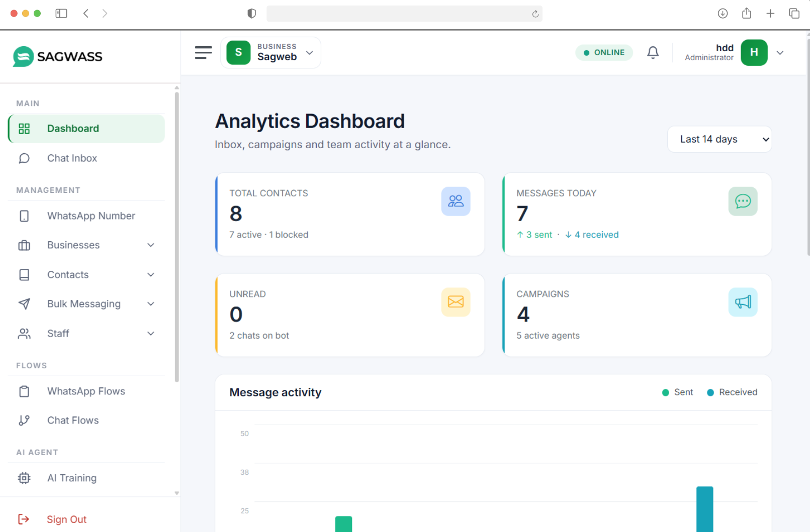Click the Contacts book icon
810x532 pixels.
24,275
